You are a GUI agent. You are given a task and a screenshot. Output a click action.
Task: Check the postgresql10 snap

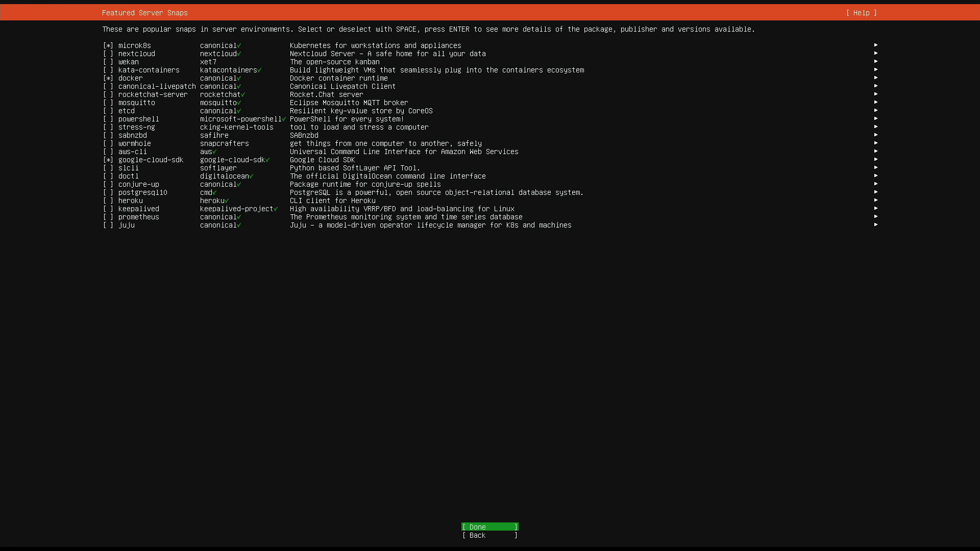(x=108, y=192)
